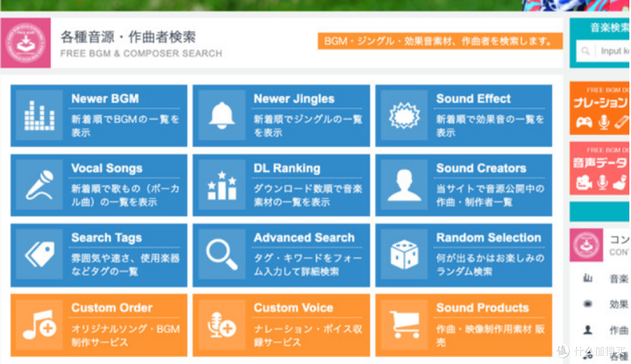Click the pink circular logo in the right sidebar
Viewport: 631px width, 364px height.
click(x=587, y=245)
